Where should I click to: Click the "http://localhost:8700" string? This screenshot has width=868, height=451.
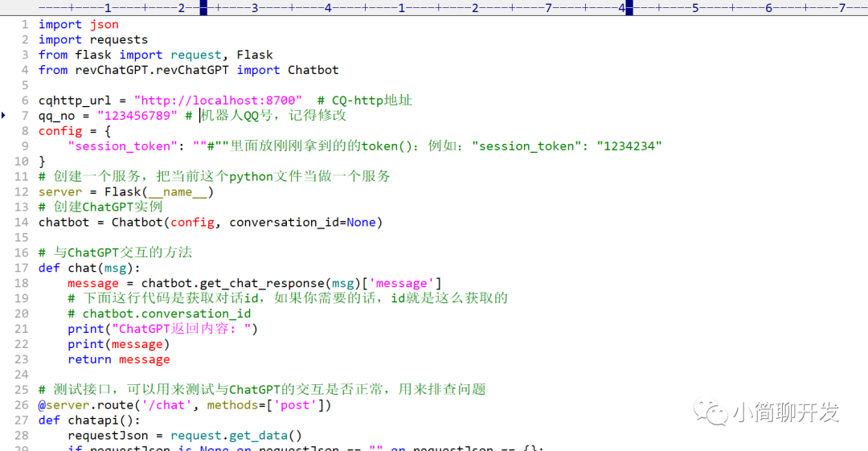click(x=218, y=100)
